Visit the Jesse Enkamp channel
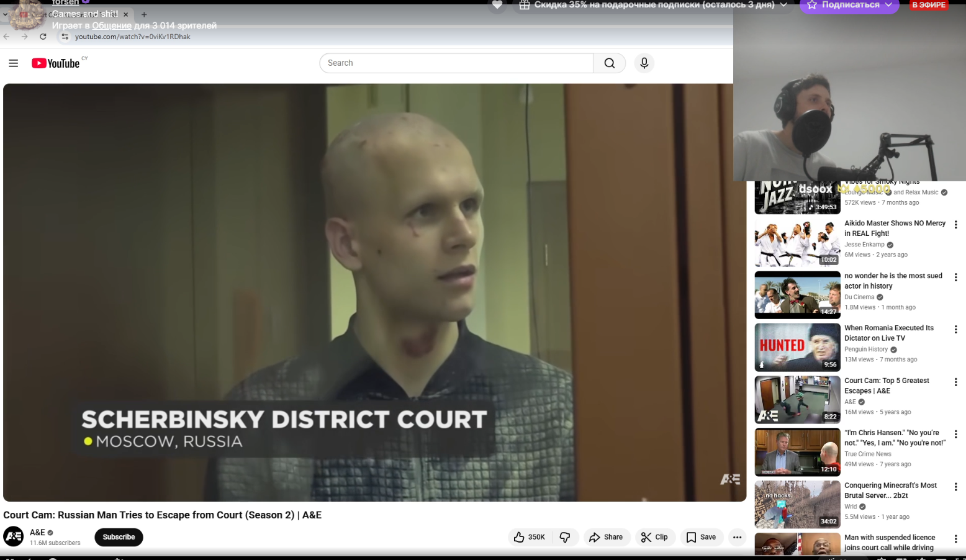Image resolution: width=966 pixels, height=560 pixels. click(x=864, y=245)
